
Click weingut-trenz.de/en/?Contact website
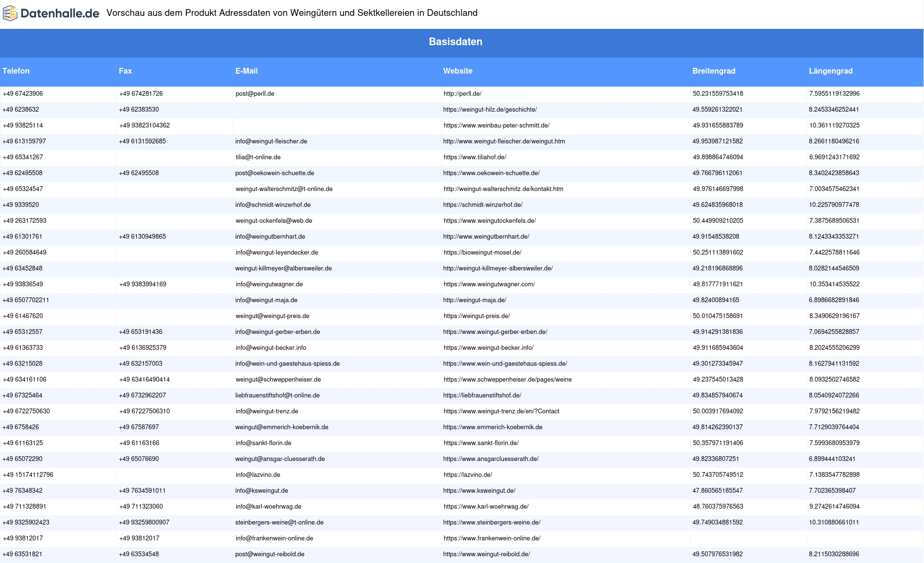click(x=501, y=411)
